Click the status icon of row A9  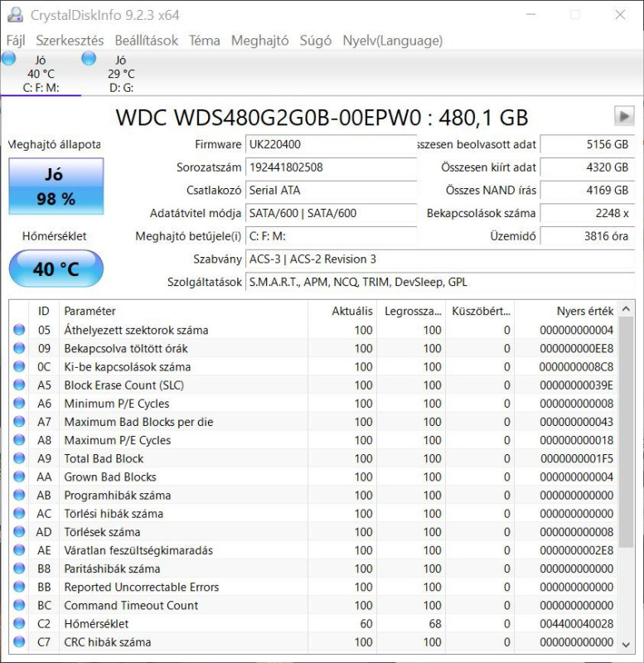(x=19, y=458)
